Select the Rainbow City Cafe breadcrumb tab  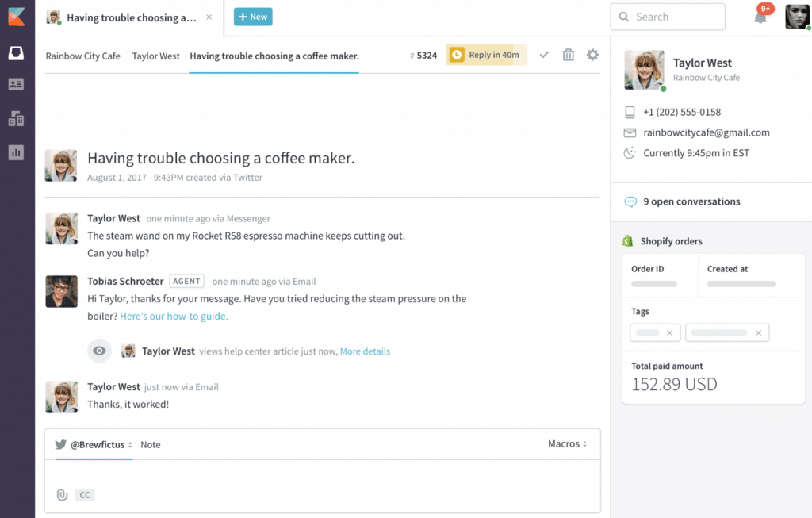point(82,56)
